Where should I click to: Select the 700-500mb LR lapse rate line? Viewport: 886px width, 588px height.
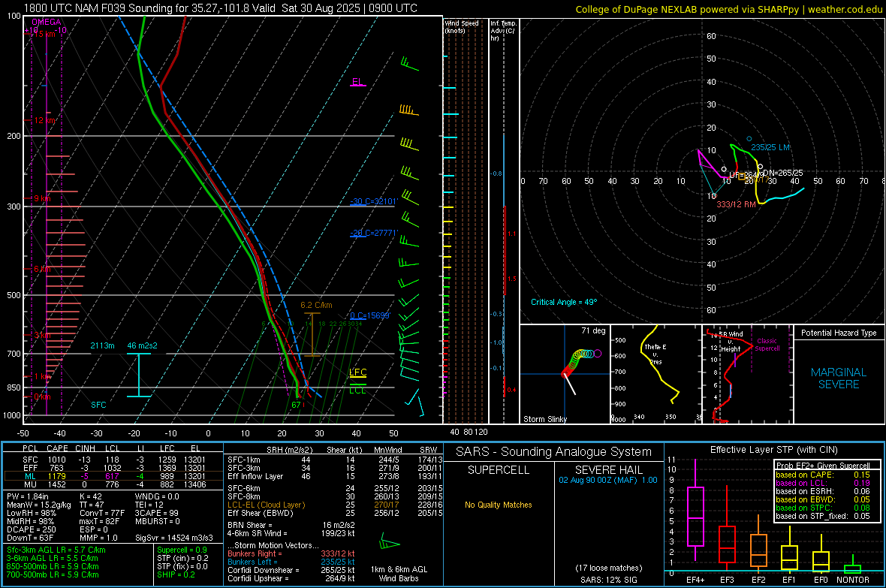click(x=53, y=574)
